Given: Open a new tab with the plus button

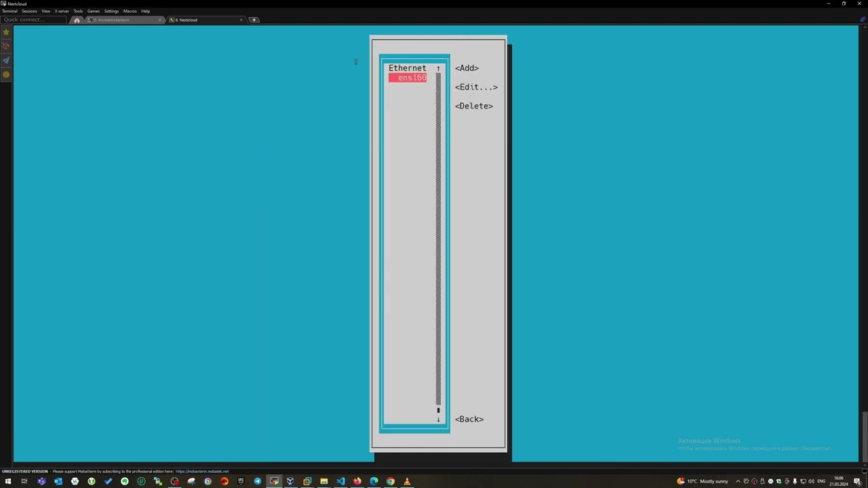Looking at the screenshot, I should 254,20.
